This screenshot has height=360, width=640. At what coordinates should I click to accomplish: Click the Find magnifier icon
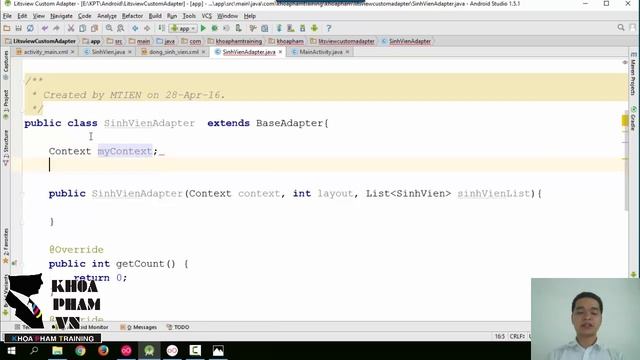[109, 28]
